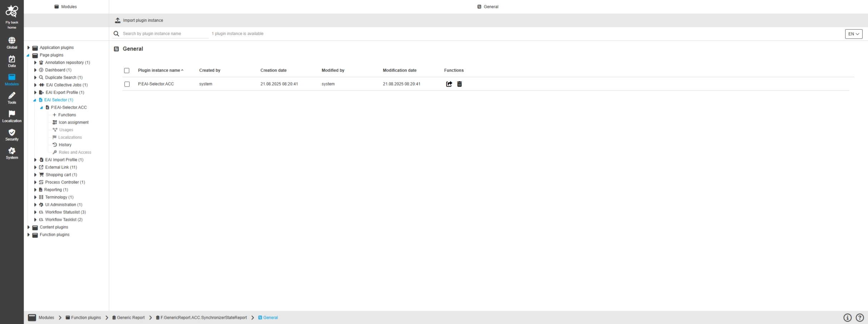Click the Creation date column header

(x=273, y=70)
